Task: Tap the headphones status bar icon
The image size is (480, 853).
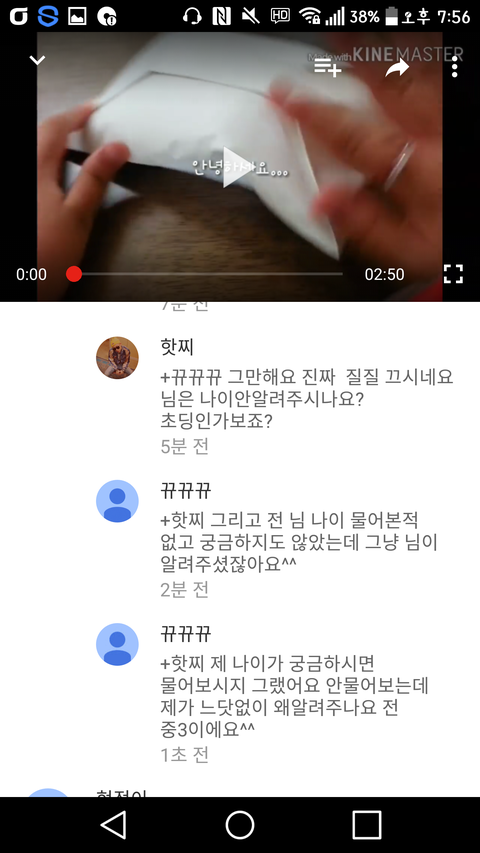Action: tap(192, 16)
